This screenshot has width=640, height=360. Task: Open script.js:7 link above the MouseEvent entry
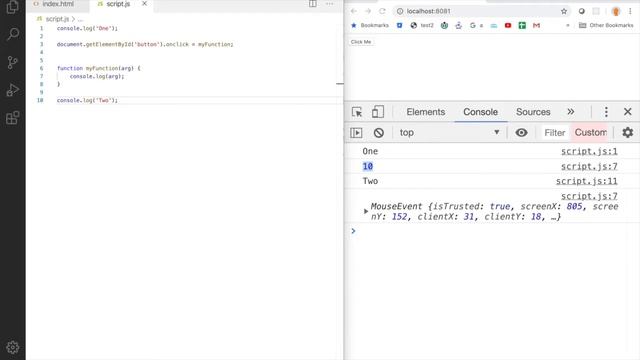click(589, 196)
